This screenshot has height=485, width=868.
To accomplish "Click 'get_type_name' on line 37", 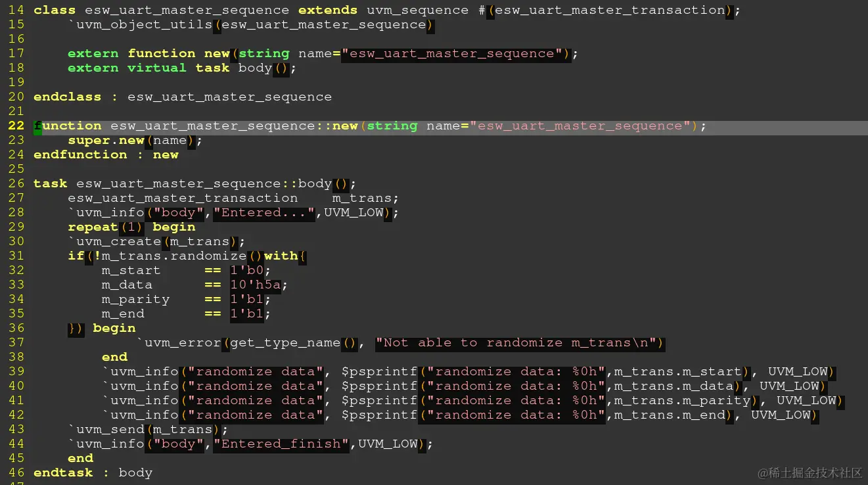I will (x=285, y=343).
